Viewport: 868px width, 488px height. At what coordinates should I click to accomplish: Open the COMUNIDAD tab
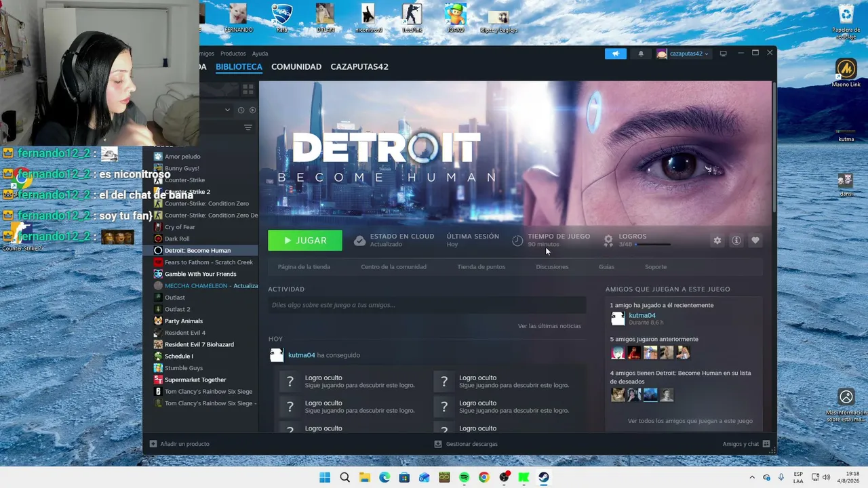(x=296, y=67)
